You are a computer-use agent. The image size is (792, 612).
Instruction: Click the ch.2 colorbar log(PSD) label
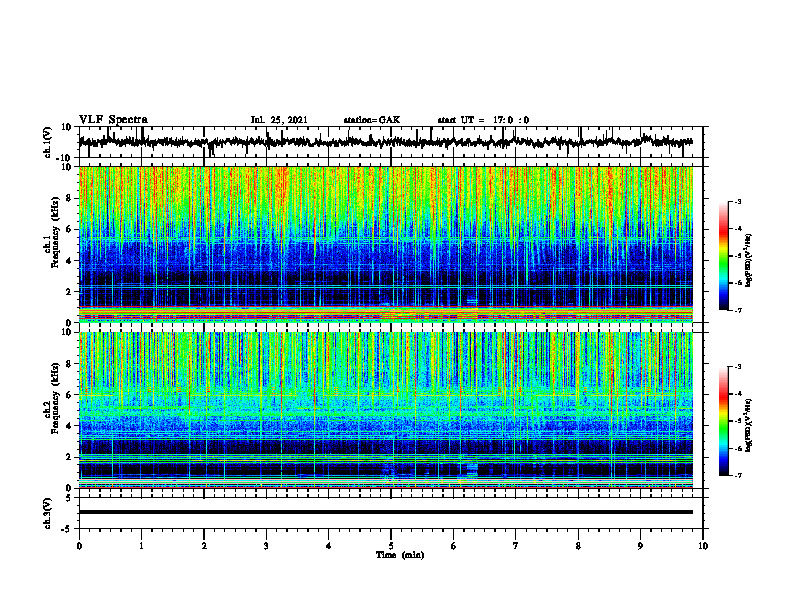[749, 425]
